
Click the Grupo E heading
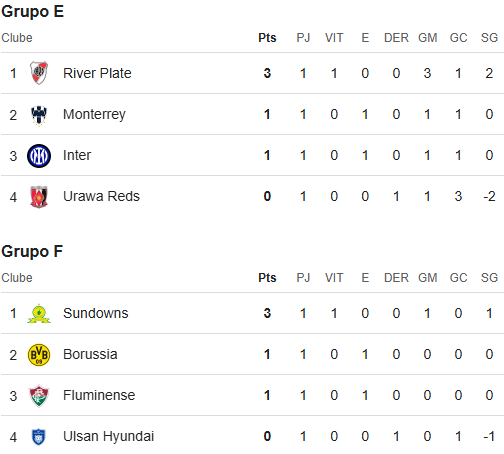pyautogui.click(x=32, y=12)
